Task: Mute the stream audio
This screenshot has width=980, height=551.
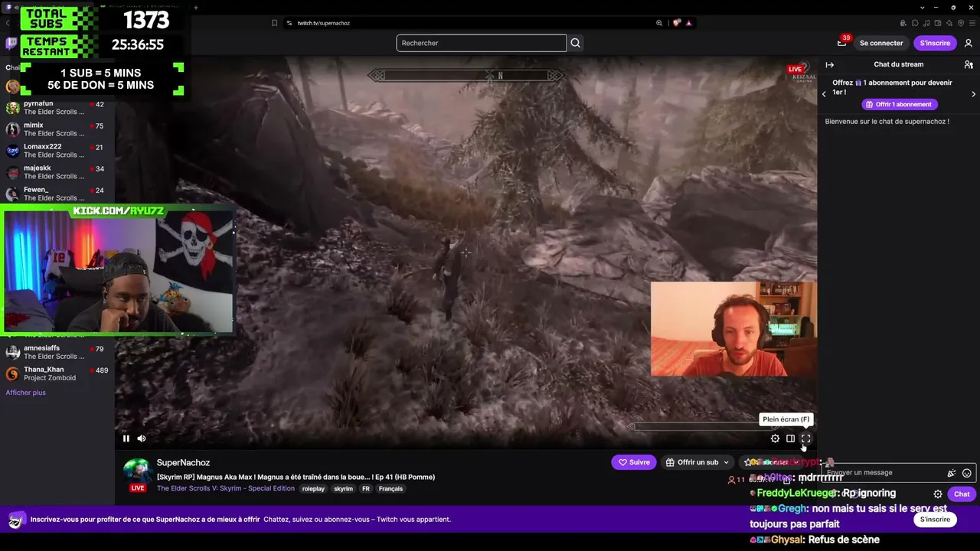Action: [x=142, y=439]
